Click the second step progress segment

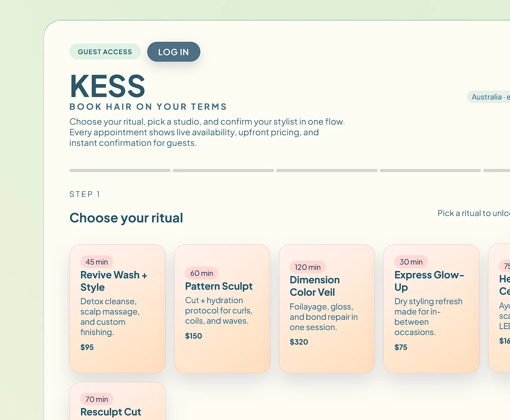223,170
